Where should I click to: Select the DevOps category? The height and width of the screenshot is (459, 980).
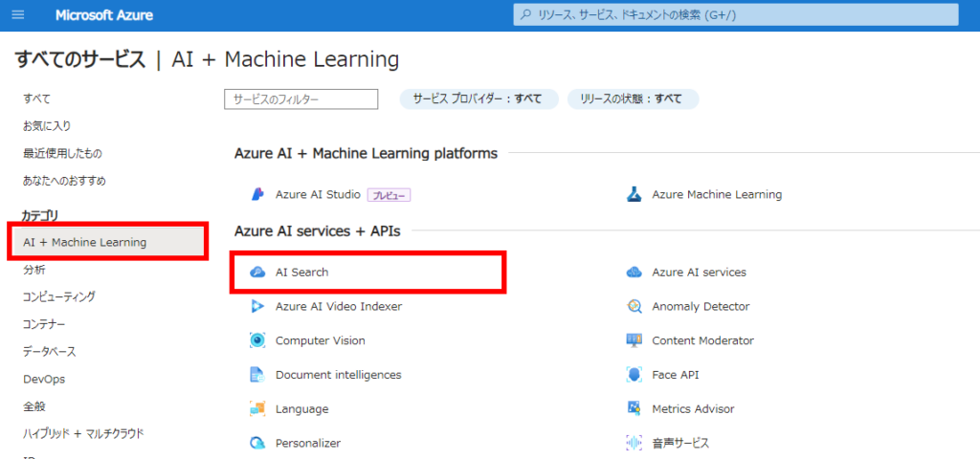(44, 379)
